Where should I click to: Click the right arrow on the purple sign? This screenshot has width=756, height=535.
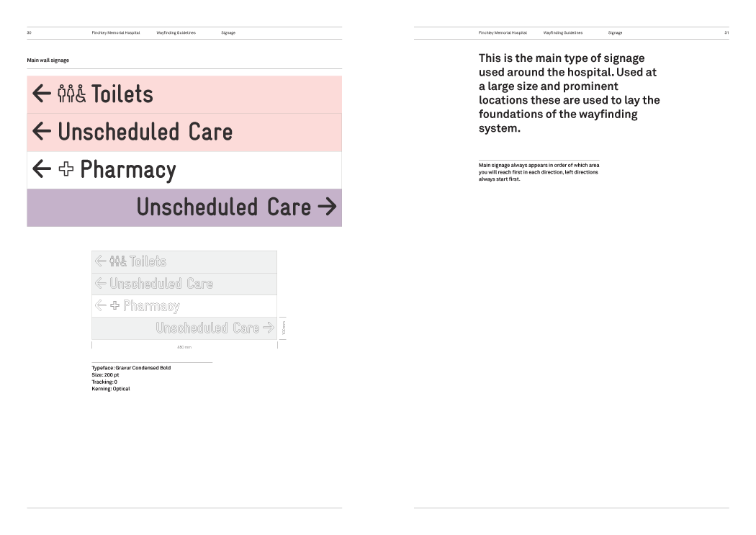tap(327, 207)
